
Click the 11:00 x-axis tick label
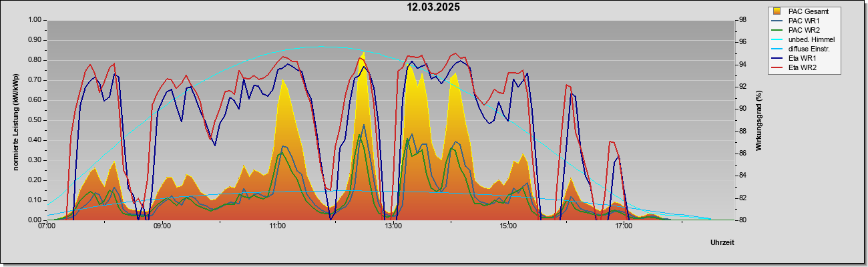(278, 226)
